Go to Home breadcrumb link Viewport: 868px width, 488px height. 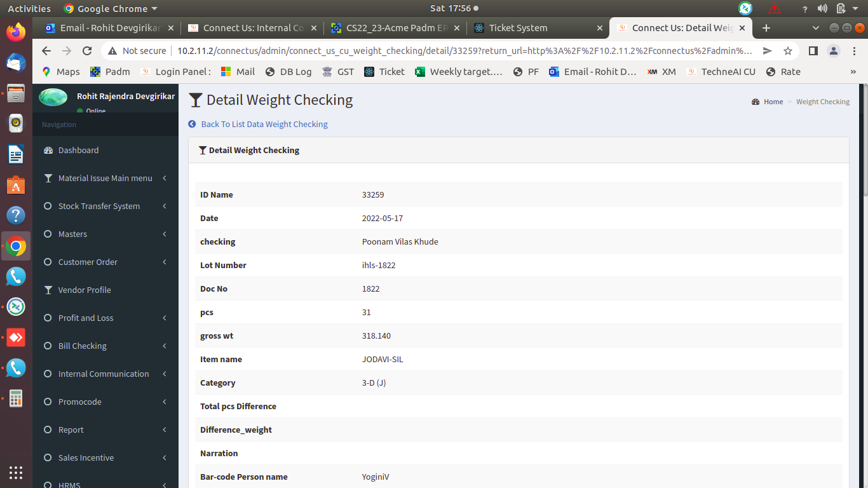pyautogui.click(x=768, y=102)
